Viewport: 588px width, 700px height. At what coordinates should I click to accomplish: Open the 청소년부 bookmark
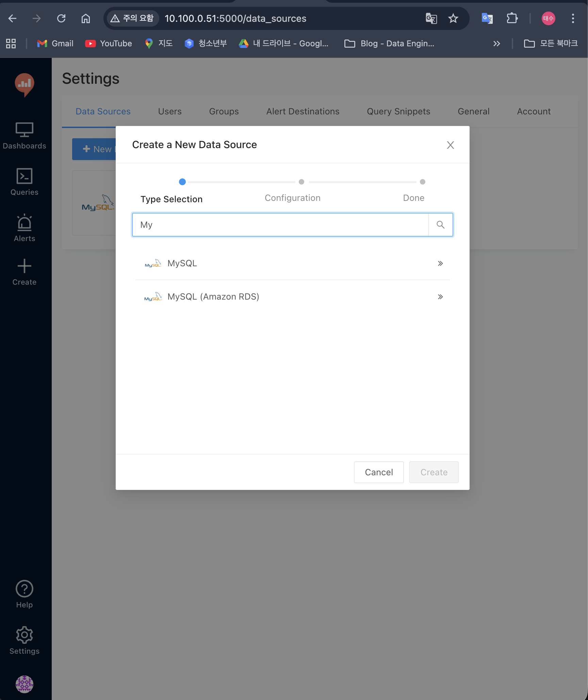[206, 44]
